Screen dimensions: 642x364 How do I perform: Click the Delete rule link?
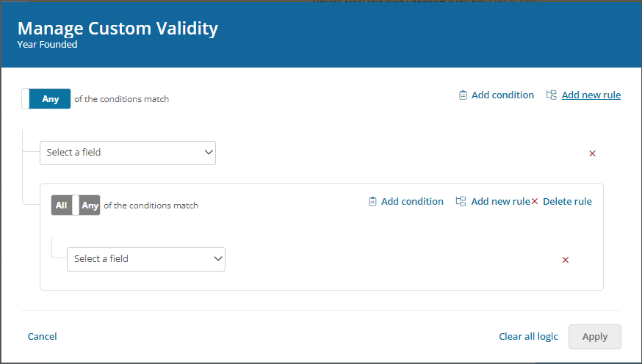coord(567,201)
